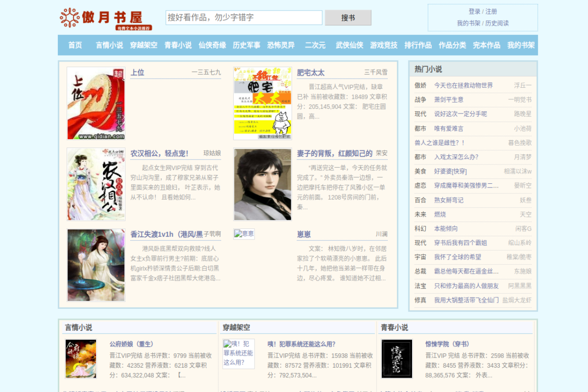This screenshot has height=392, width=588.
Task: Click the 登录 login link
Action: pos(474,11)
